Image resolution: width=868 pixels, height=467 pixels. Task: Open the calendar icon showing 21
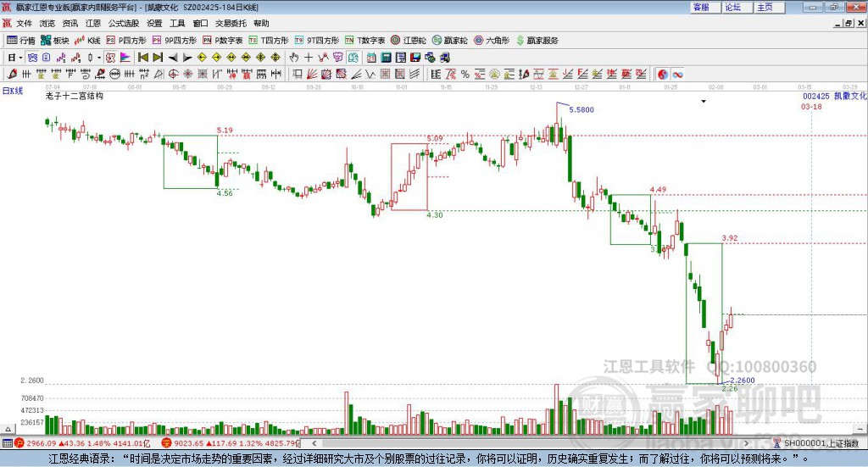pos(371,58)
